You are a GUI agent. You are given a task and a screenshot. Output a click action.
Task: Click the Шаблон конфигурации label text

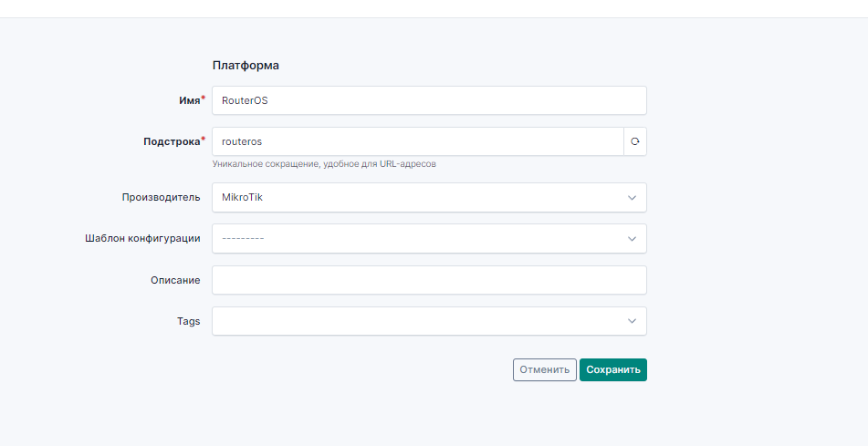[x=141, y=238]
